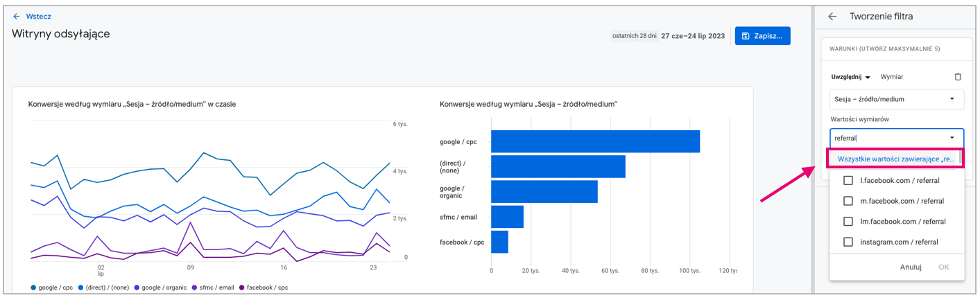This screenshot has height=300, width=980.
Task: Click the facebook / cpc legend dot
Action: [241, 287]
